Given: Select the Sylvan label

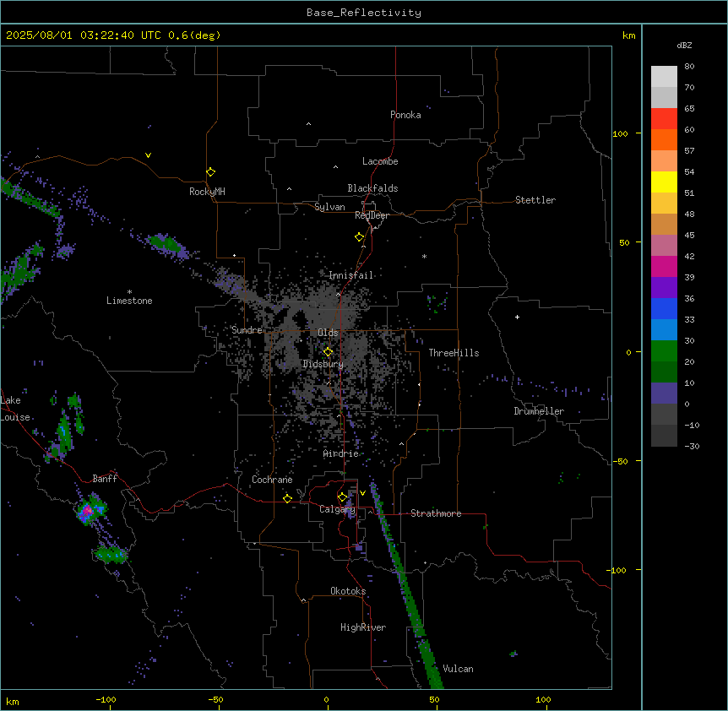Looking at the screenshot, I should point(329,207).
